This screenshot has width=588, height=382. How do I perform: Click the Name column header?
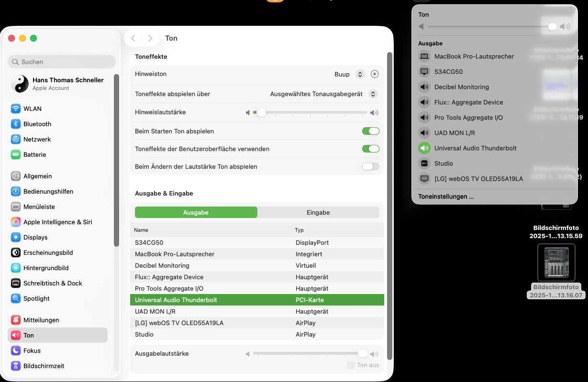pyautogui.click(x=141, y=230)
